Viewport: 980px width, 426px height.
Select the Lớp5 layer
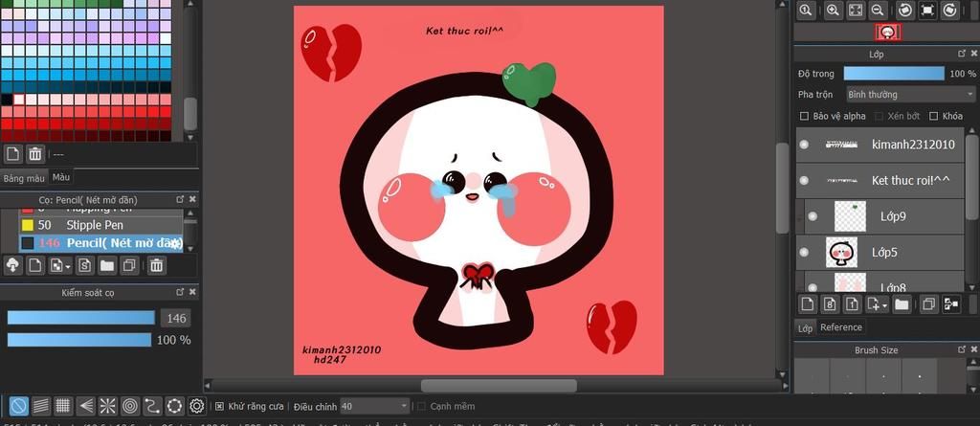point(880,252)
